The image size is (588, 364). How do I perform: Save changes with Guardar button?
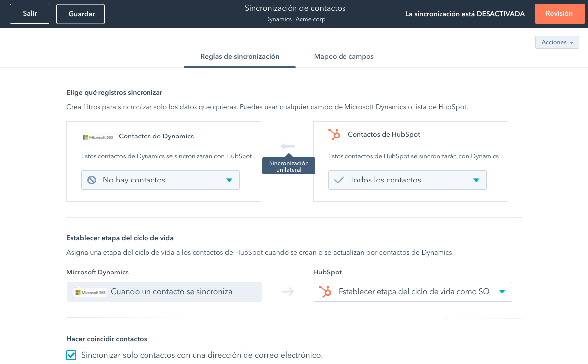pyautogui.click(x=81, y=14)
